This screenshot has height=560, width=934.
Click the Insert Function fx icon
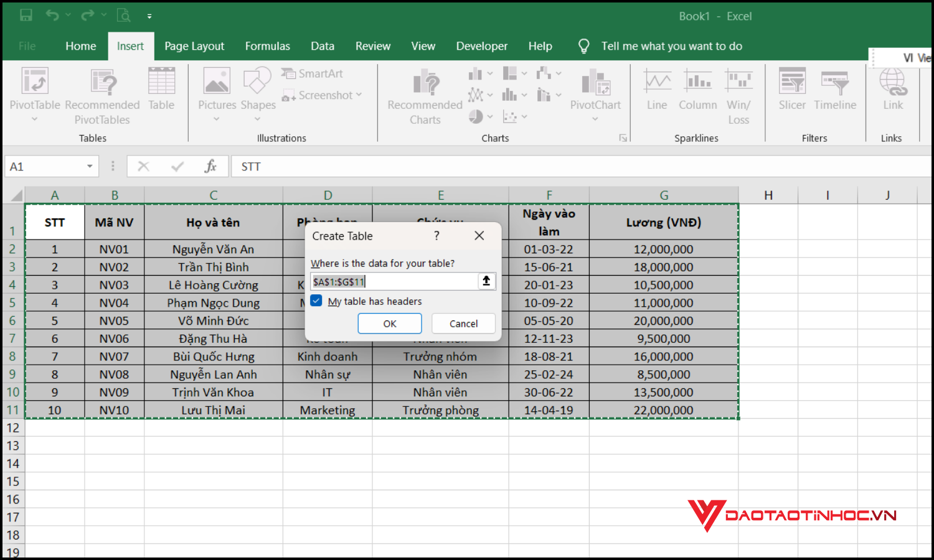212,166
